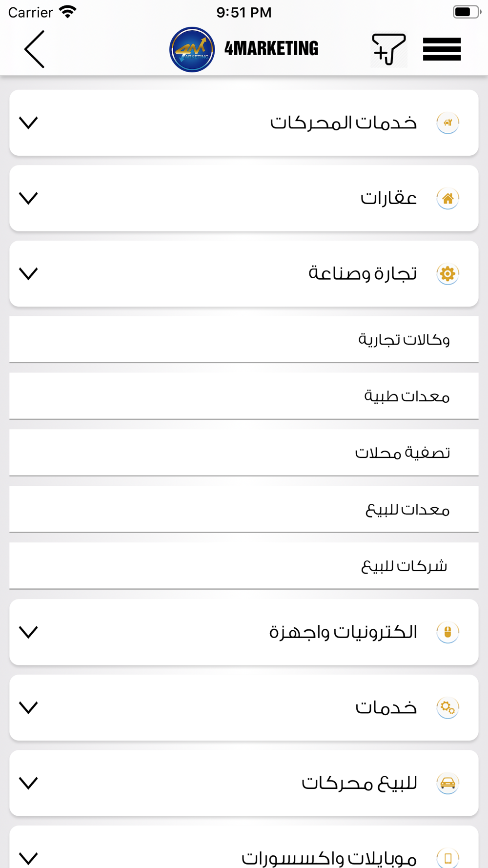Tap the house icon beside عقارات
The image size is (488, 868).
point(447,198)
